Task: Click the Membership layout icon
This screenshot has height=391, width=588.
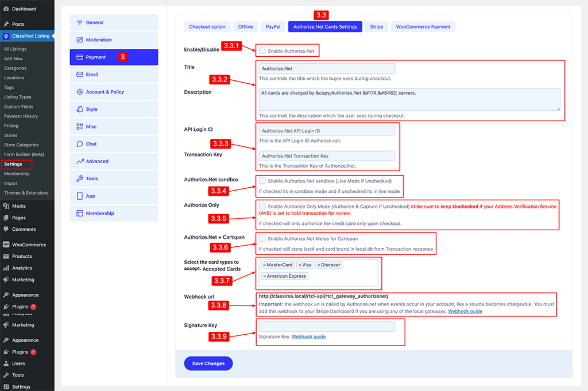Action: click(79, 213)
